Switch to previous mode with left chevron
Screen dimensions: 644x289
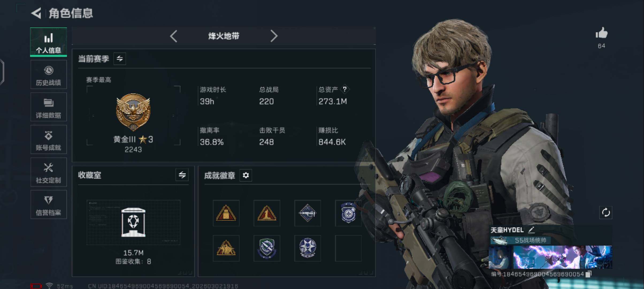174,36
